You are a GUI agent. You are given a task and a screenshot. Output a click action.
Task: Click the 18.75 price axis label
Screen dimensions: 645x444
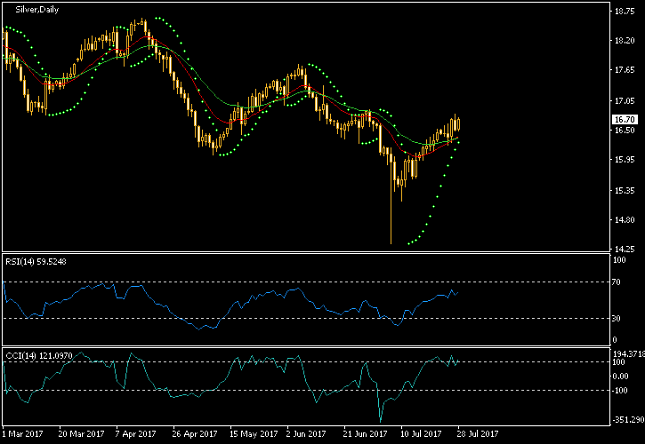point(624,12)
